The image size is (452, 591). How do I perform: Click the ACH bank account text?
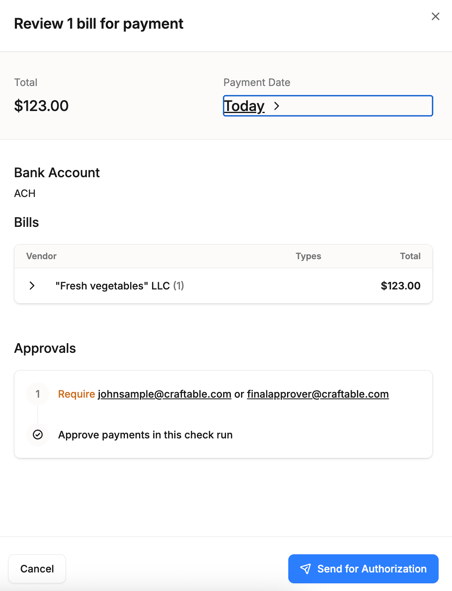pos(25,193)
